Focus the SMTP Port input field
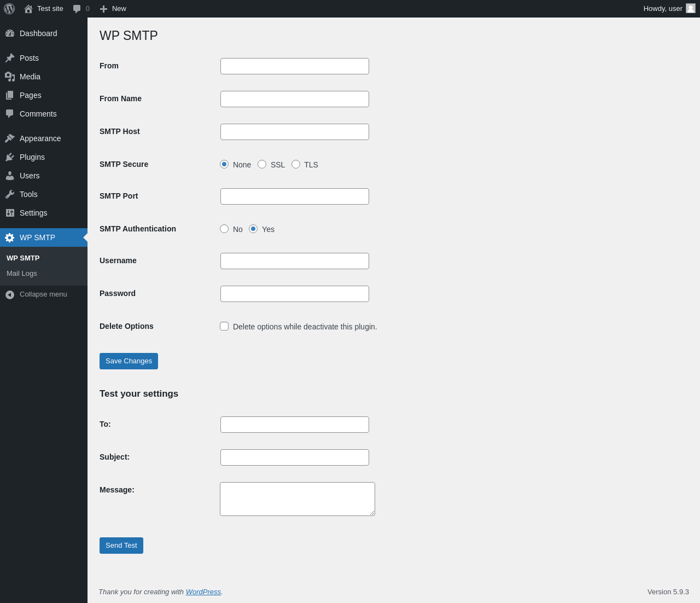Viewport: 700px width, 603px height. pos(295,196)
